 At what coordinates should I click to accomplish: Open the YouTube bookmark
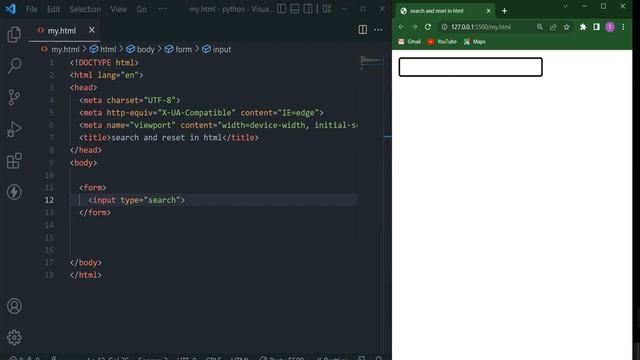pyautogui.click(x=442, y=42)
